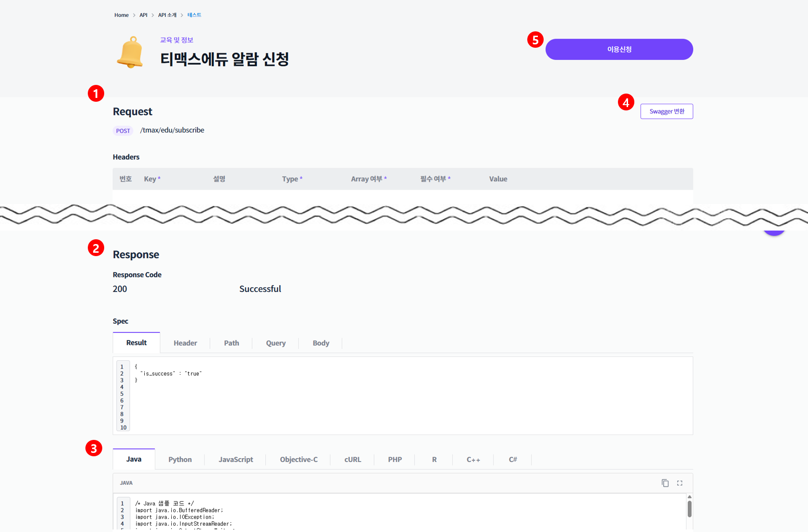Click the 티맥스에듀 알람 신청 title
The image size is (808, 532).
(x=224, y=59)
